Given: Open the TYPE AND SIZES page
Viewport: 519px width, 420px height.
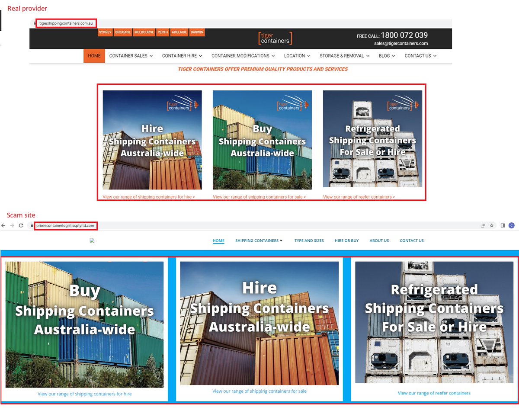Looking at the screenshot, I should [x=309, y=240].
